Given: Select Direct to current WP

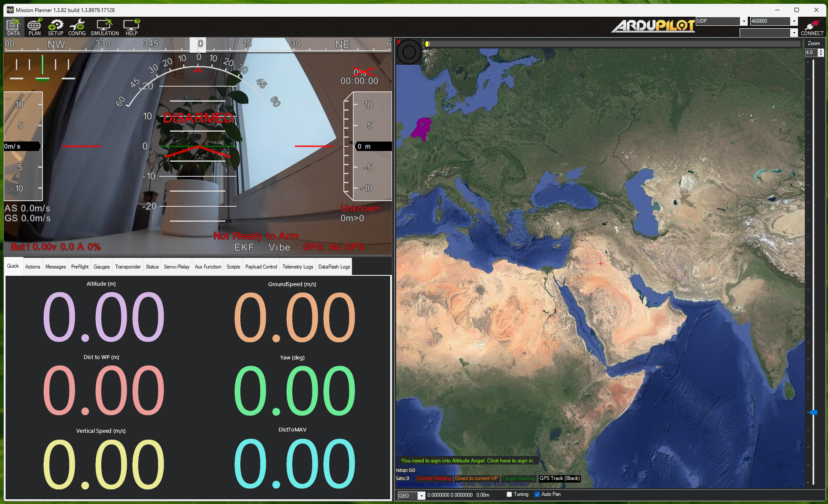Looking at the screenshot, I should click(x=476, y=478).
